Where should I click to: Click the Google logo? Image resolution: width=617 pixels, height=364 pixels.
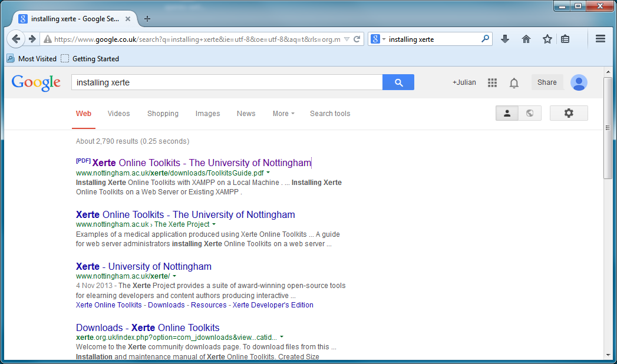36,82
